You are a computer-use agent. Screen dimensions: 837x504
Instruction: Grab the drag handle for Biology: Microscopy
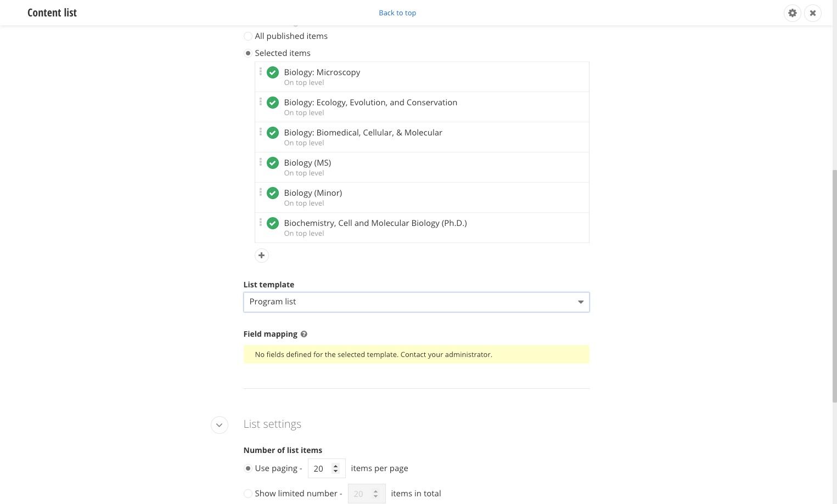click(261, 72)
